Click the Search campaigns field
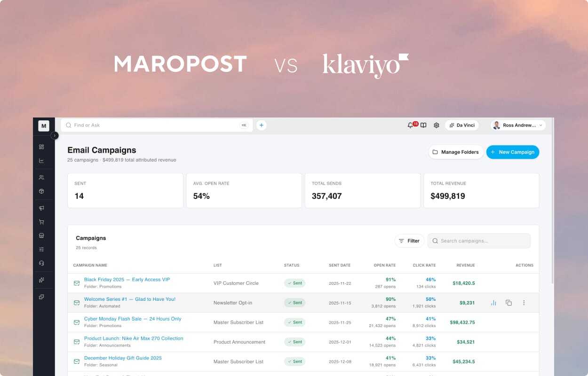 [479, 241]
